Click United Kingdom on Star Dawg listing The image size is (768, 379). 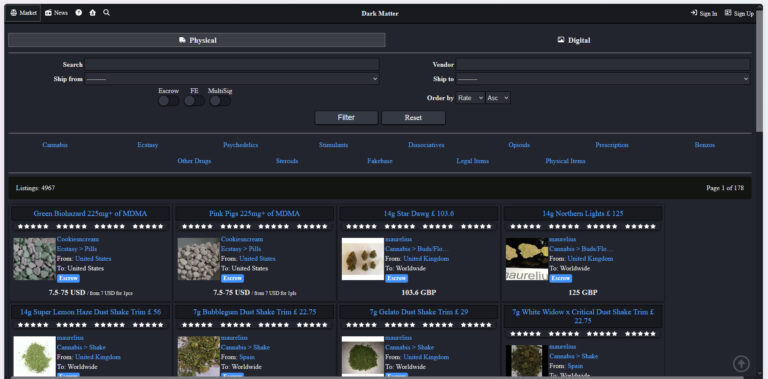coord(426,259)
